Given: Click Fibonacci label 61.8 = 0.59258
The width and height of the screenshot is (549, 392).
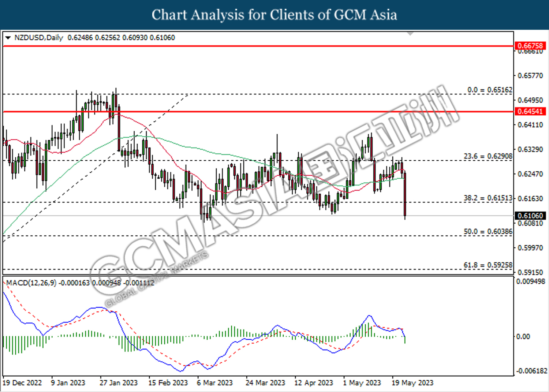Looking at the screenshot, I should pos(488,265).
